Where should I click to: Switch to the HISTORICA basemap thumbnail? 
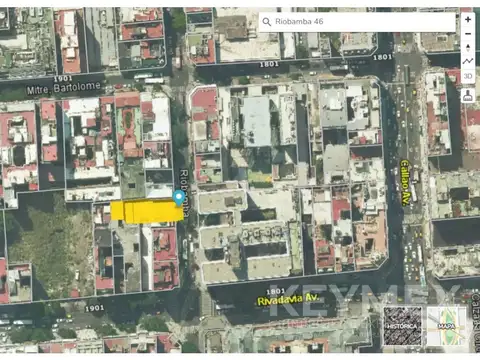click(402, 326)
